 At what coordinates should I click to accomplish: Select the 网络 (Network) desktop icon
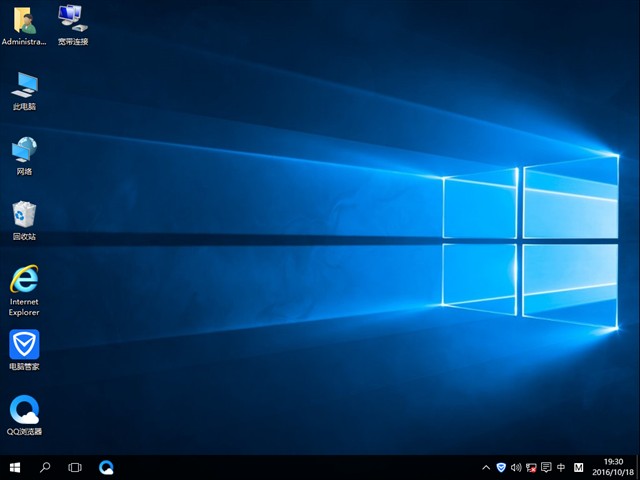click(x=24, y=152)
